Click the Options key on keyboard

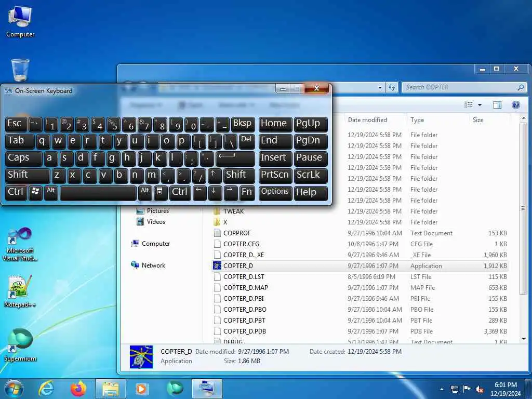[275, 192]
